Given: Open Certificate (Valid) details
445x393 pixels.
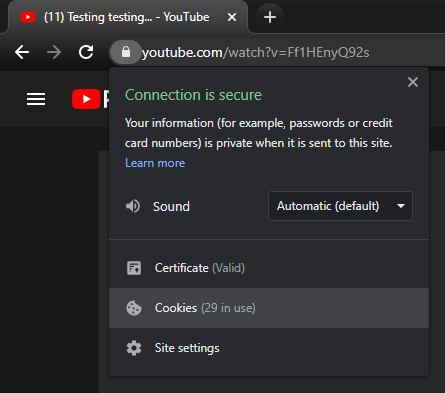Looking at the screenshot, I should tap(269, 268).
